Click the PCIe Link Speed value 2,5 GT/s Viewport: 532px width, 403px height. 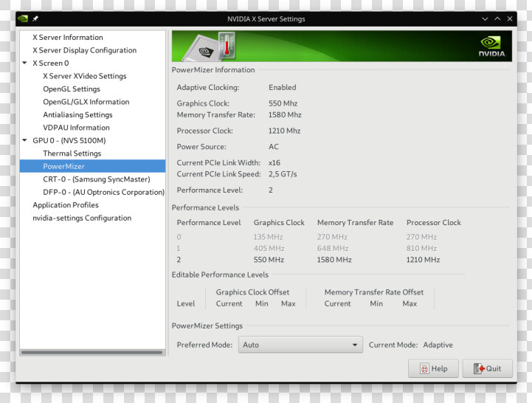[x=283, y=174]
